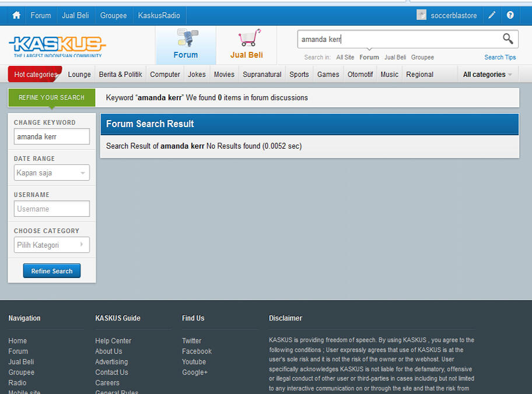Open the Jokes category
The width and height of the screenshot is (532, 394).
(197, 74)
